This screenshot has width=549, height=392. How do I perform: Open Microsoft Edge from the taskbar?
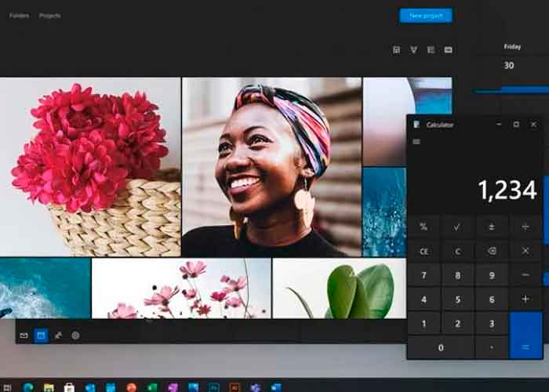tap(28, 387)
